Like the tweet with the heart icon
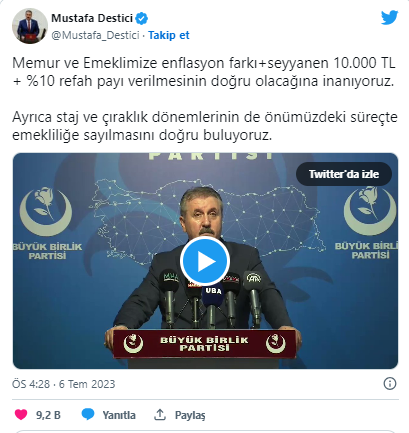The image size is (409, 433). coord(21,415)
